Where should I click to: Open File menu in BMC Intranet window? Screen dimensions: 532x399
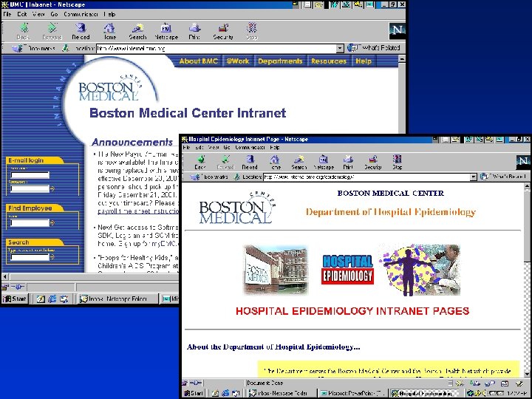[7, 14]
